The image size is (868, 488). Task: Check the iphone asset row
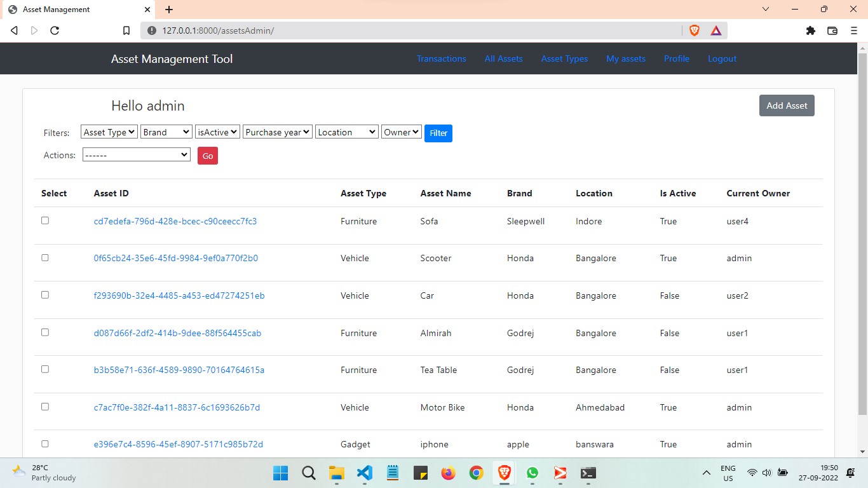[x=45, y=444]
